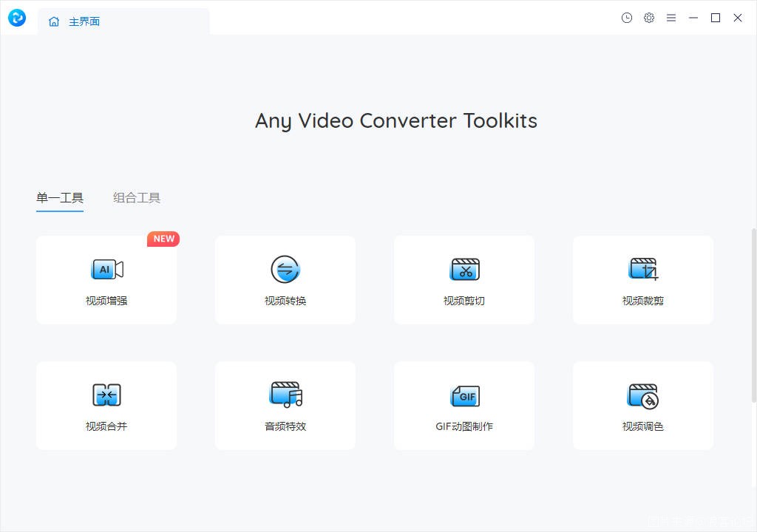Viewport: 757px width, 532px height.
Task: Open the 音频特效 audio effects icon
Action: pos(286,395)
